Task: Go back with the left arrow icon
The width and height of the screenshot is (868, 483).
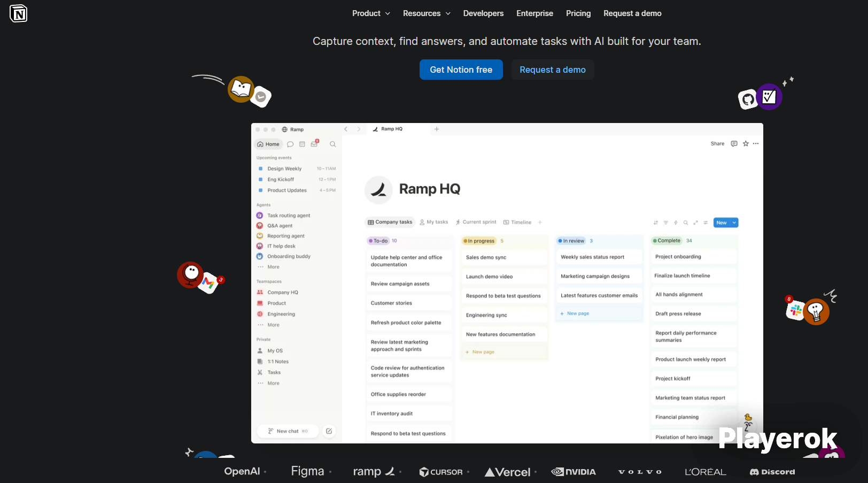Action: pos(346,129)
